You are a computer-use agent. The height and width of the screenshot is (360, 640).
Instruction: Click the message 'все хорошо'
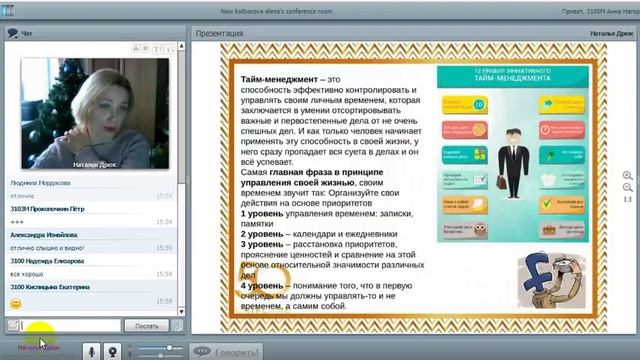pos(27,274)
